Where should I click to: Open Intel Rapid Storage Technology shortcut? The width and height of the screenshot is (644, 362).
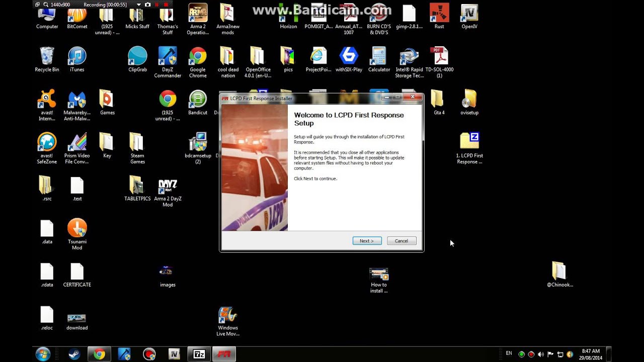[x=409, y=62]
